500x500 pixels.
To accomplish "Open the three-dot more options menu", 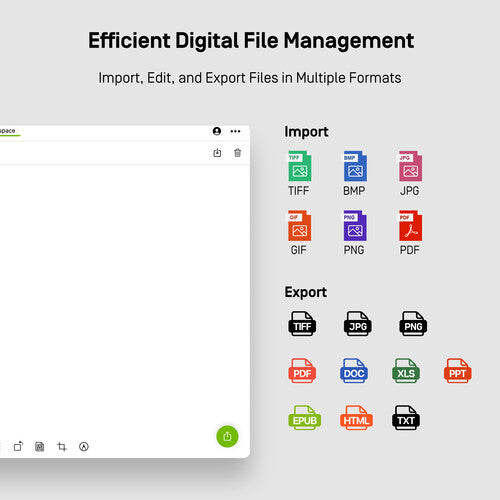I will (235, 131).
